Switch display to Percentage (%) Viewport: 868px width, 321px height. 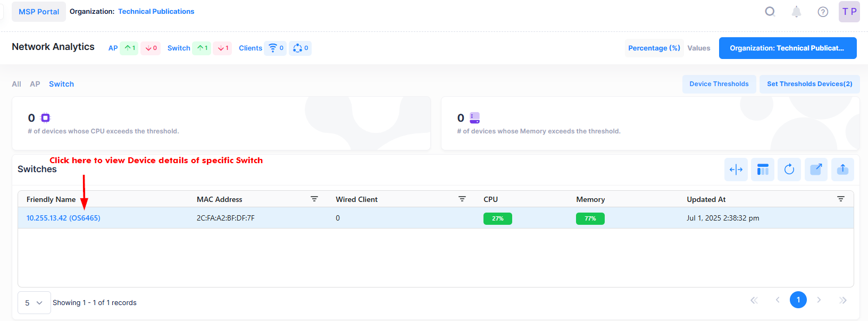point(654,48)
